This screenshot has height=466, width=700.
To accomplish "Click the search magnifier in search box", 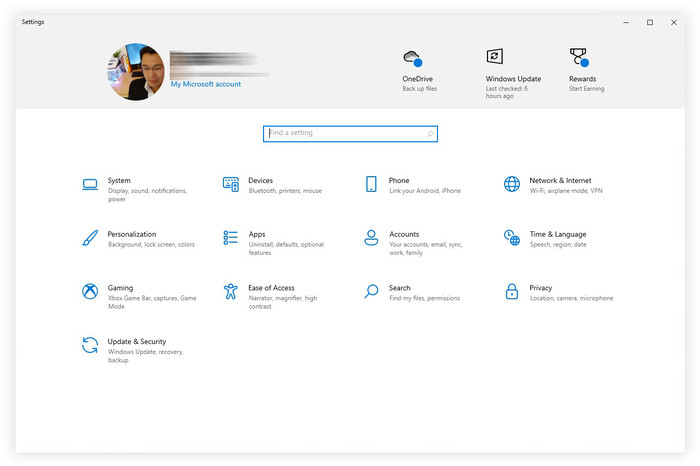I will [x=430, y=133].
